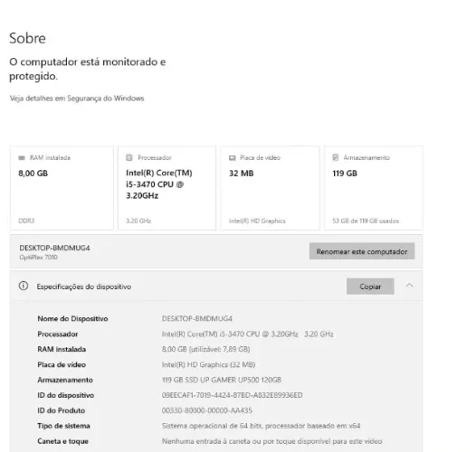This screenshot has height=452, width=476.
Task: Select the 32 MB Placa de vídeo card
Action: (x=271, y=188)
